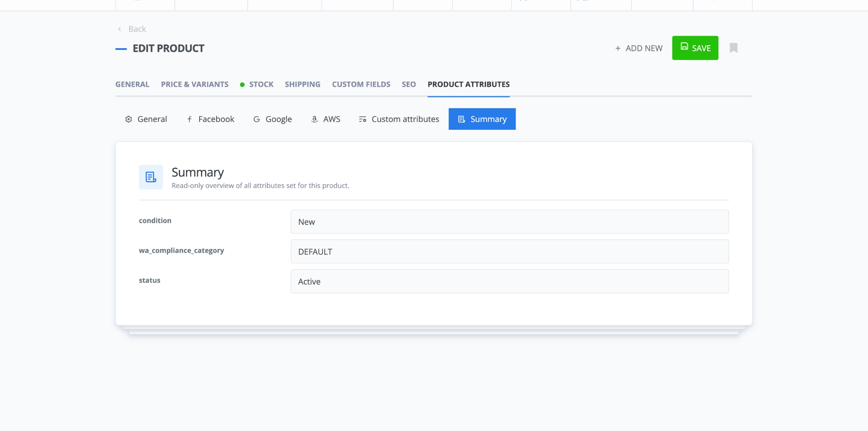
Task: Open the Custom Fields tab
Action: point(361,84)
